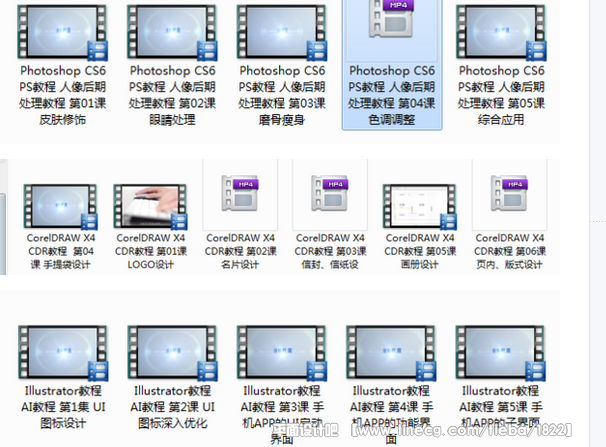Select CorelDRAW X4 第02课 名片设计 MP4 icon
The image size is (606, 447).
[240, 193]
